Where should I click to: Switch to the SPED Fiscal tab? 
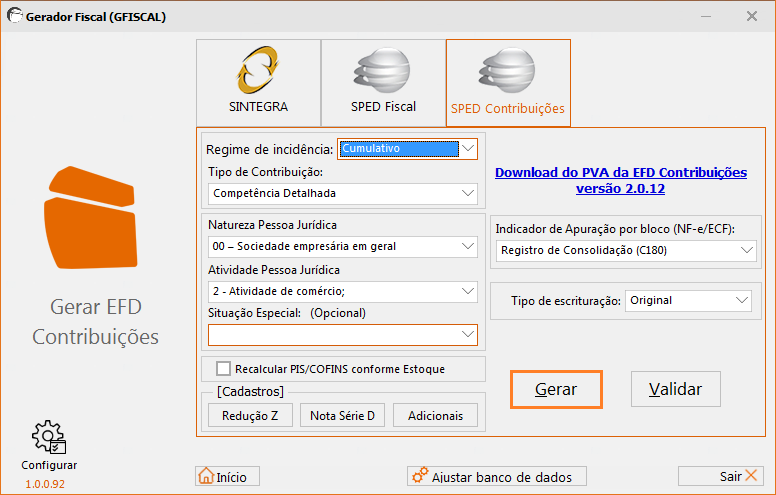point(383,83)
